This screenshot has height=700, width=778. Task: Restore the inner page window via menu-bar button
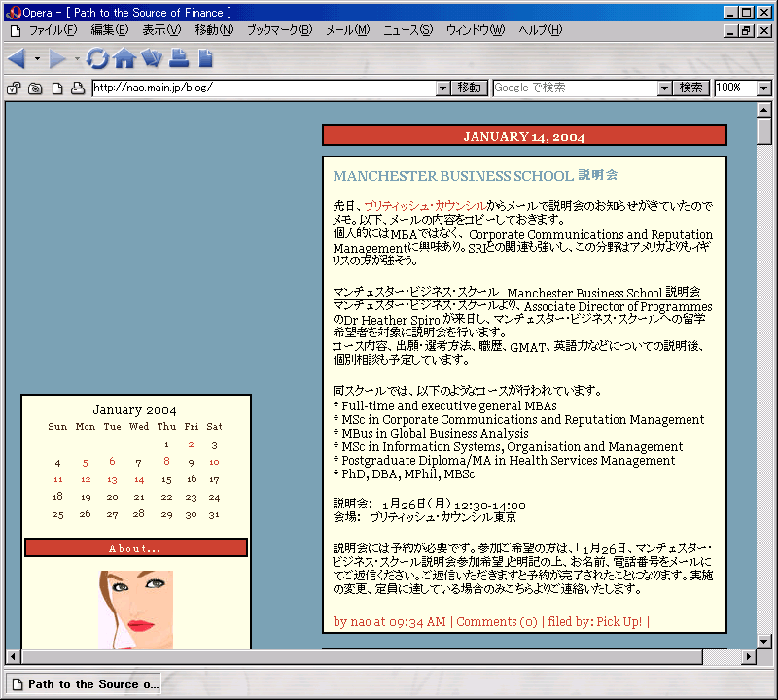coord(746,31)
